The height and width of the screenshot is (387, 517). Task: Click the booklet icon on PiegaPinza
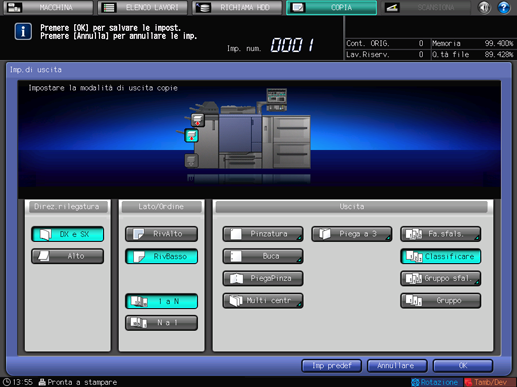tap(236, 278)
